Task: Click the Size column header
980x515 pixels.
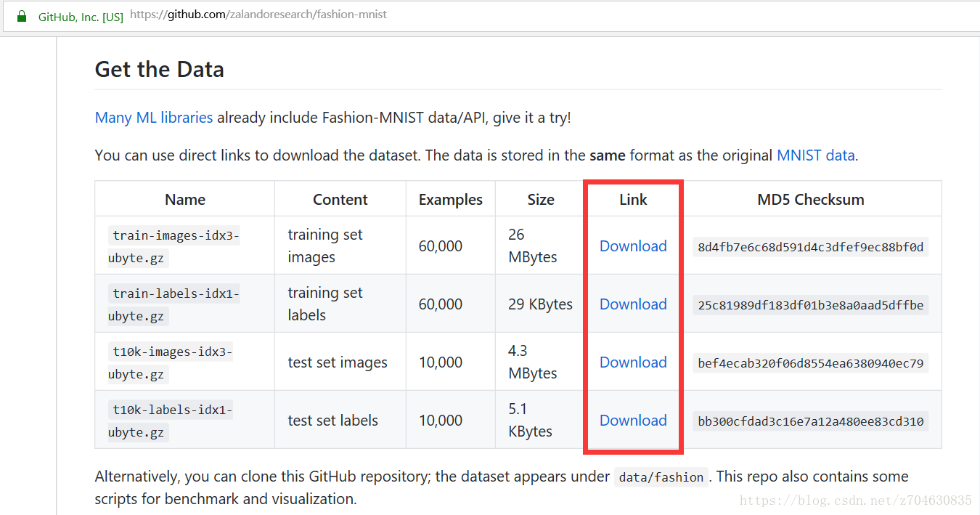Action: click(x=541, y=199)
